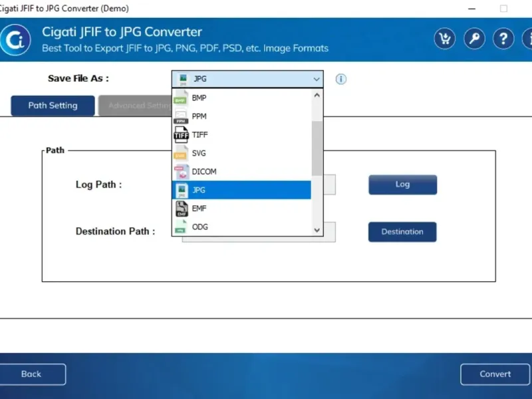The width and height of the screenshot is (532, 399).
Task: Click the list scroll down arrow
Action: click(317, 230)
